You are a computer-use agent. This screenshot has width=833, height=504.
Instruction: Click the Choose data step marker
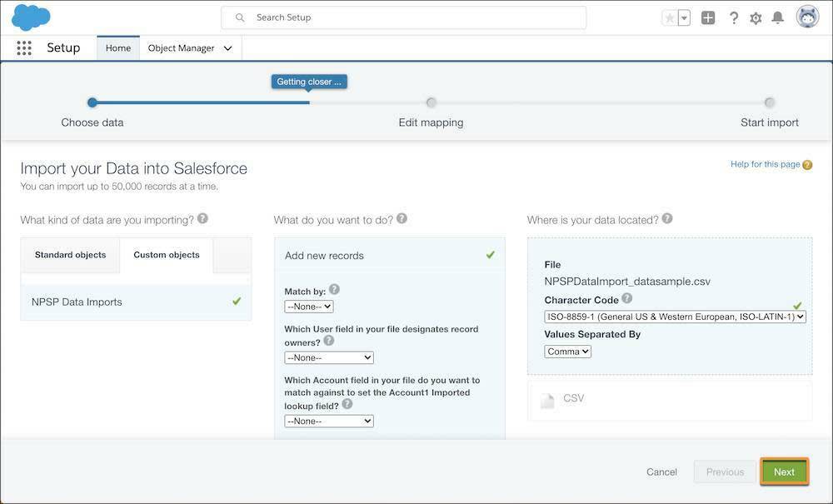(x=92, y=102)
